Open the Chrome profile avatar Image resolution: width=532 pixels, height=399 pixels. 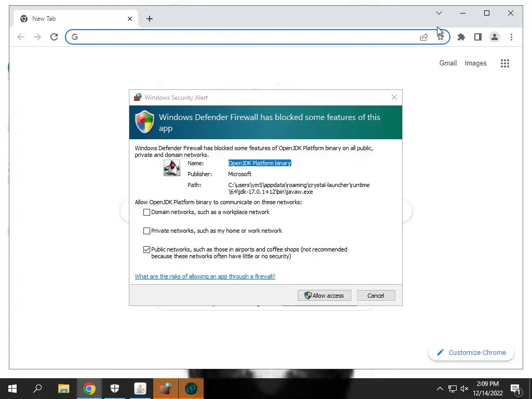pyautogui.click(x=495, y=37)
